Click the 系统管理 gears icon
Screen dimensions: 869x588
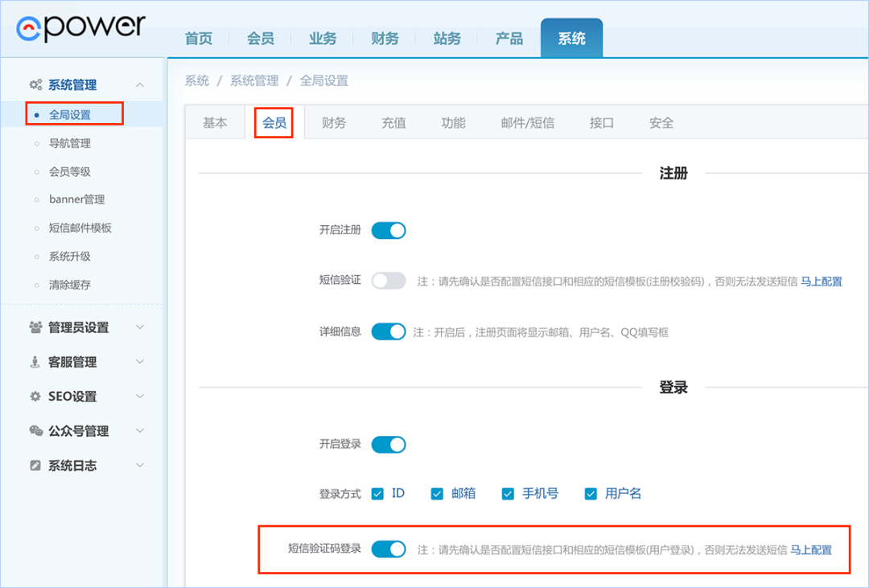click(x=35, y=85)
